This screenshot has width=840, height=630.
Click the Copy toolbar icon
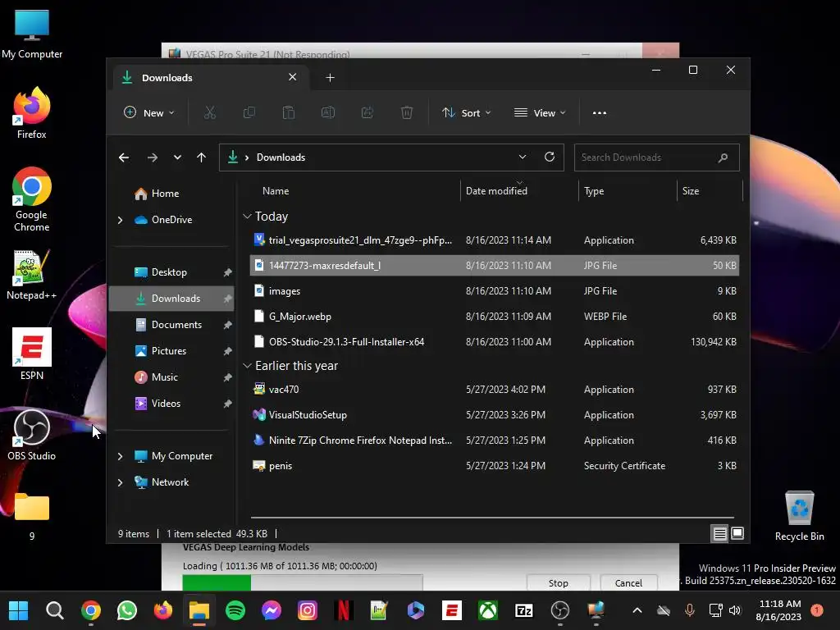249,112
